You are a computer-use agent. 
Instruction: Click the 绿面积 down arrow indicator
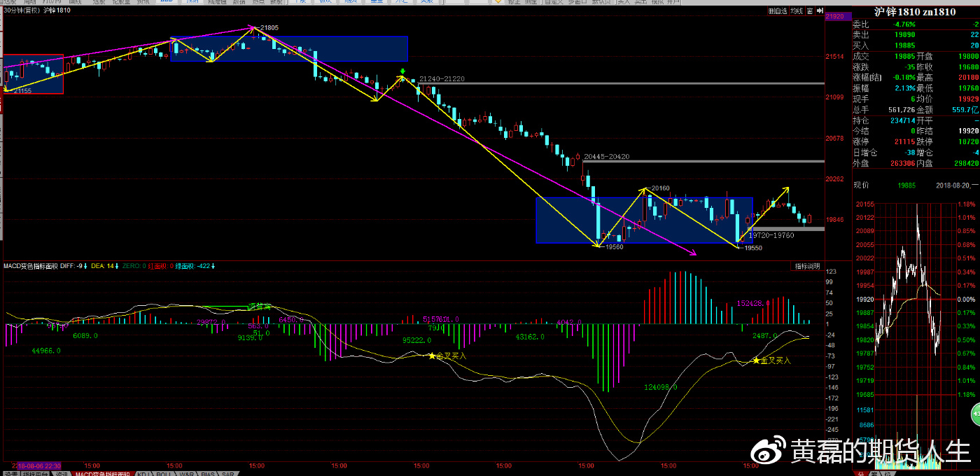tap(213, 266)
